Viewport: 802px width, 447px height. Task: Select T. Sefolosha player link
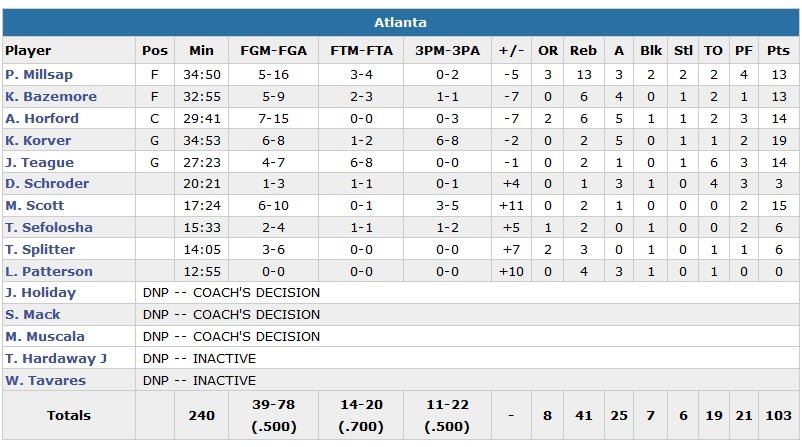pyautogui.click(x=49, y=228)
